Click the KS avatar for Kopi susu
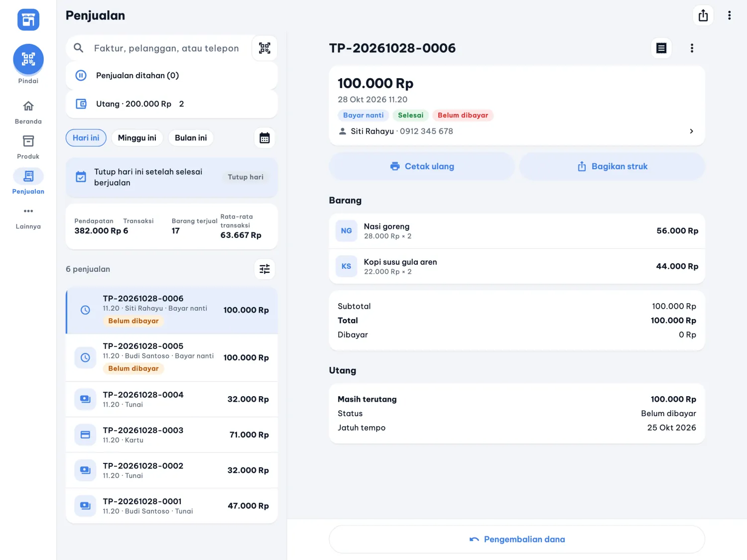 [x=347, y=266]
